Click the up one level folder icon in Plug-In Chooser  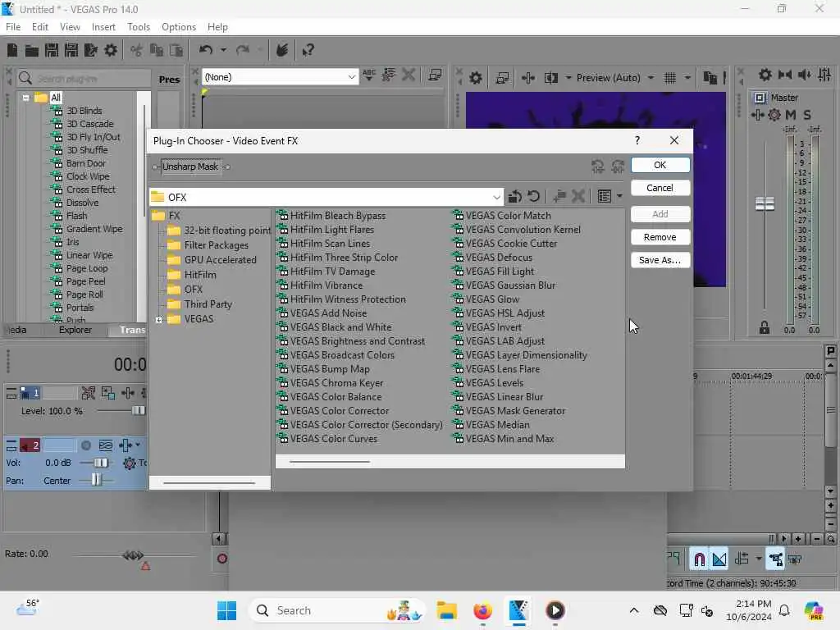(514, 197)
